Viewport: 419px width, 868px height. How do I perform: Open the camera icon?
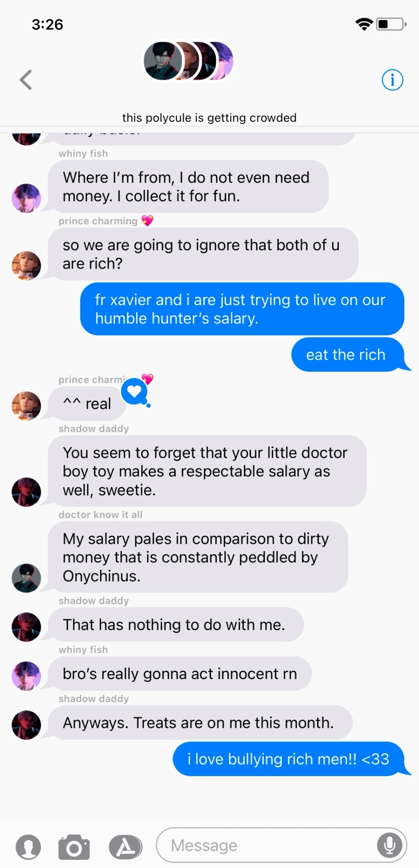pyautogui.click(x=74, y=847)
